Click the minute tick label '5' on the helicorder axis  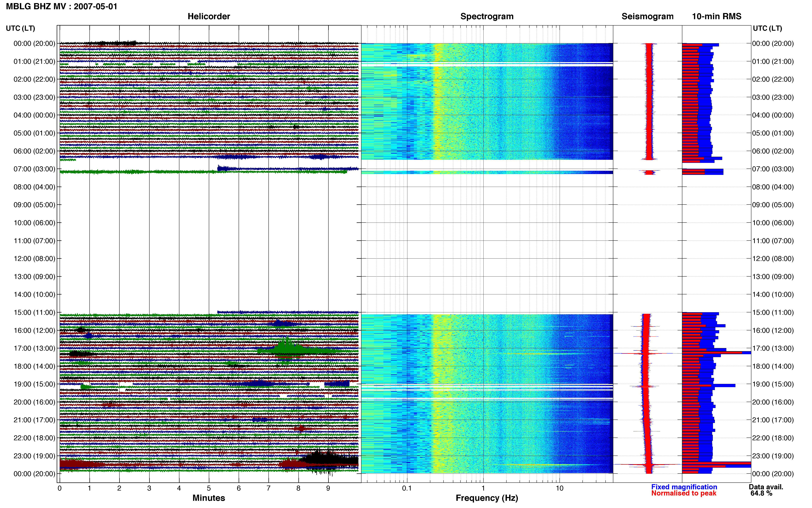(209, 488)
